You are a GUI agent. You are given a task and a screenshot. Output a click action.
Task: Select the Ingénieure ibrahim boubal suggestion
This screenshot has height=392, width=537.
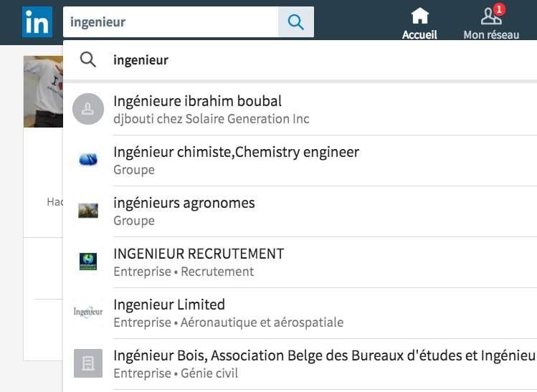coord(198,101)
